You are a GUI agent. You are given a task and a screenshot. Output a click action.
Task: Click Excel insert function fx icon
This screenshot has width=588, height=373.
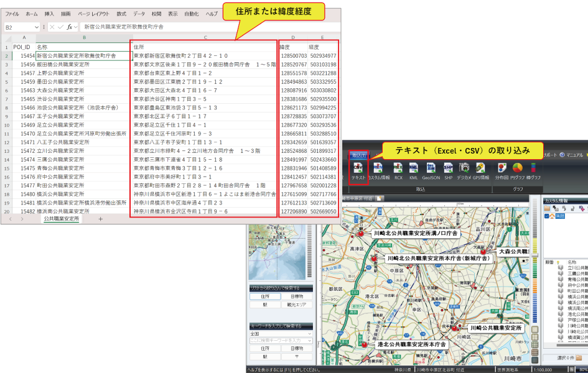[x=69, y=27]
